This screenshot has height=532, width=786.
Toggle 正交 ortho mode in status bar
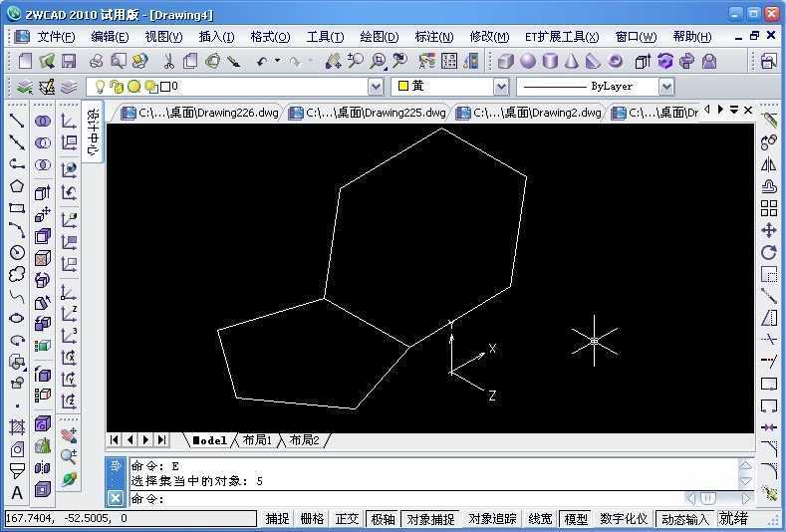[x=348, y=519]
